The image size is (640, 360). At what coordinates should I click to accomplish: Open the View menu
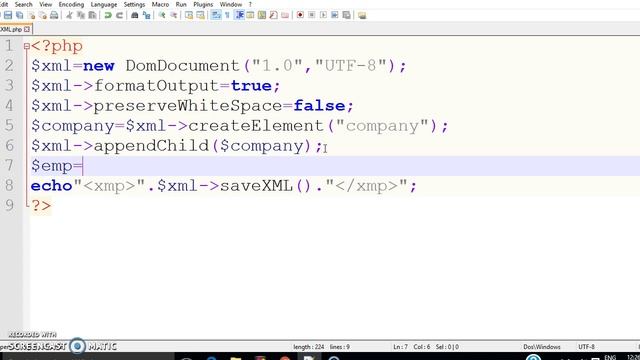pos(46,4)
